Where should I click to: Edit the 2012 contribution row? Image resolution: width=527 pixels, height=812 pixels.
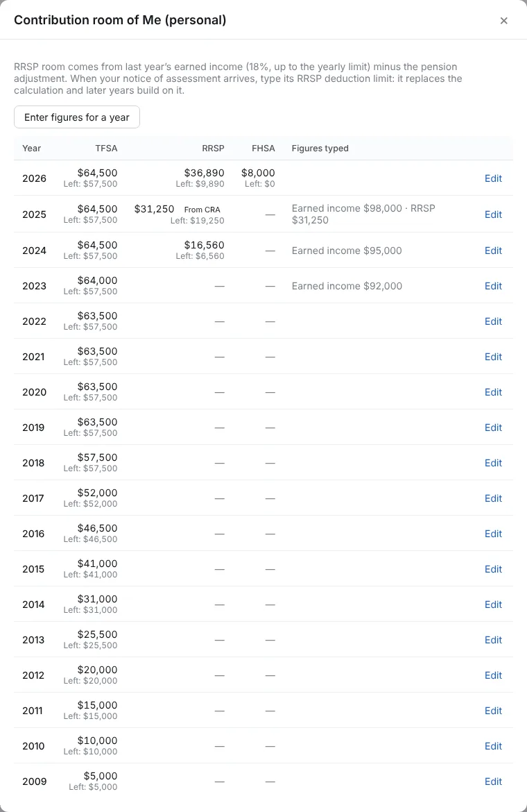(493, 675)
